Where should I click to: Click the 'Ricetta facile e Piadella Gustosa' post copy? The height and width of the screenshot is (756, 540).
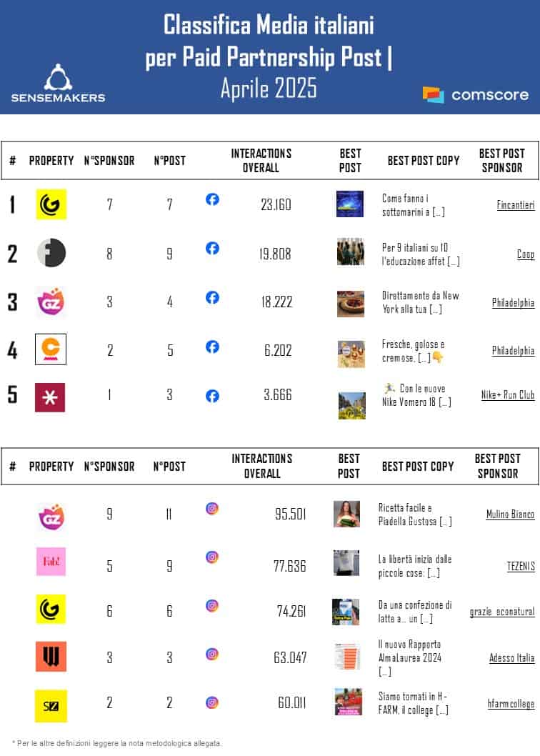coord(414,514)
